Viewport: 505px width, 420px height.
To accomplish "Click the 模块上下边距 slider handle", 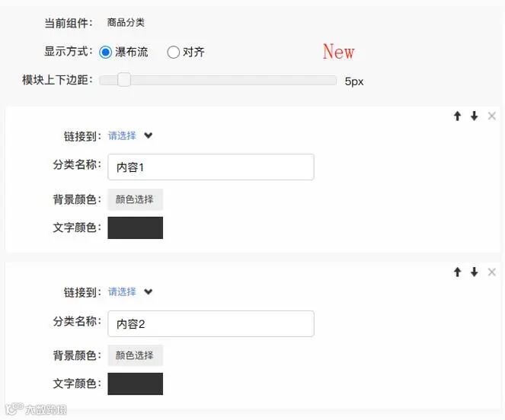I will point(123,80).
